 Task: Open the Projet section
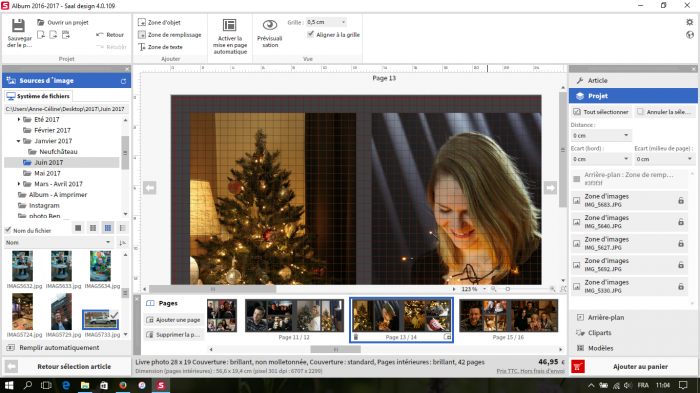[633, 96]
